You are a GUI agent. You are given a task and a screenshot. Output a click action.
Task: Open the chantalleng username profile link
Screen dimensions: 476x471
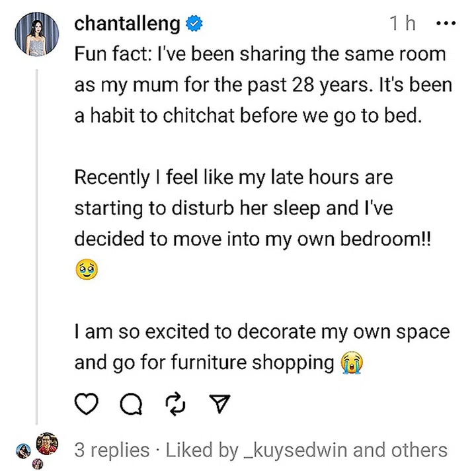pos(127,24)
